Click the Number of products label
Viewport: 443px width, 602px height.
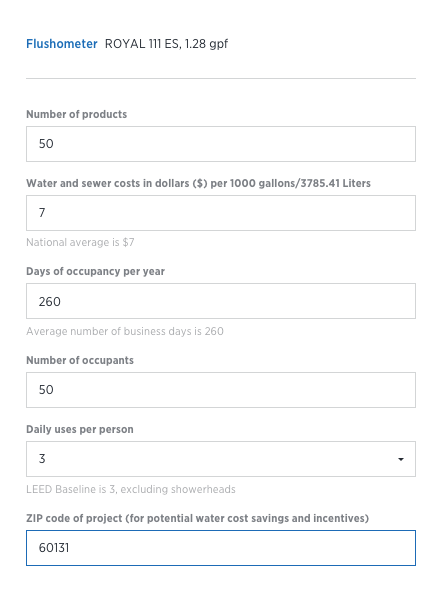[76, 114]
